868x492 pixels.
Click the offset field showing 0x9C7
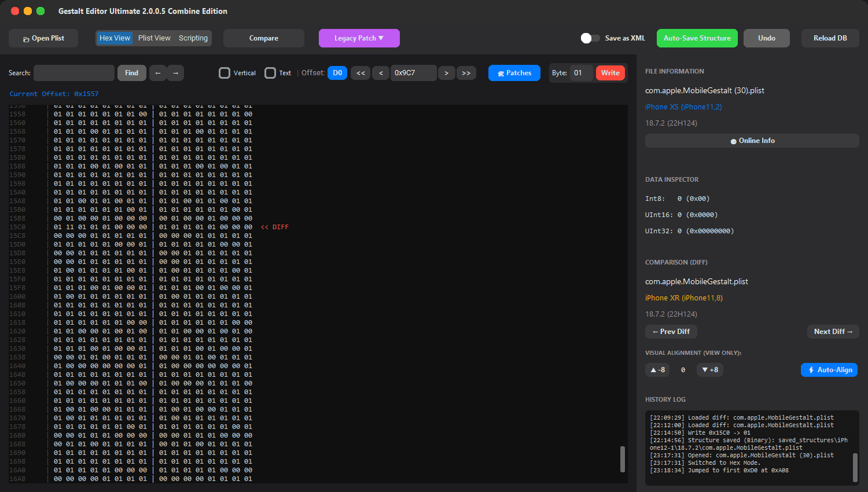pos(414,73)
